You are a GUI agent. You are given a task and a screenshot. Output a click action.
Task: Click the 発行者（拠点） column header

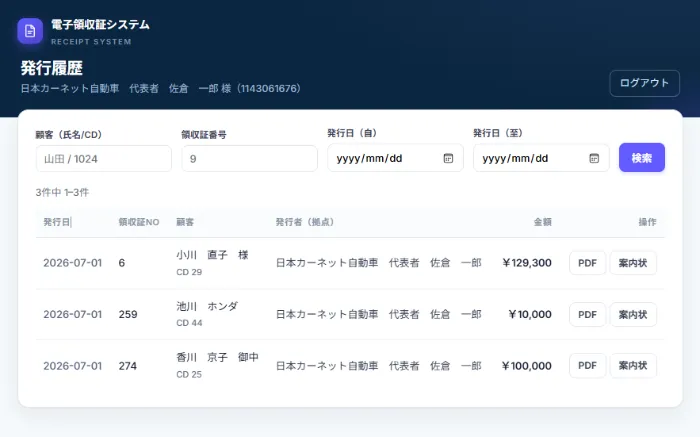pyautogui.click(x=305, y=222)
